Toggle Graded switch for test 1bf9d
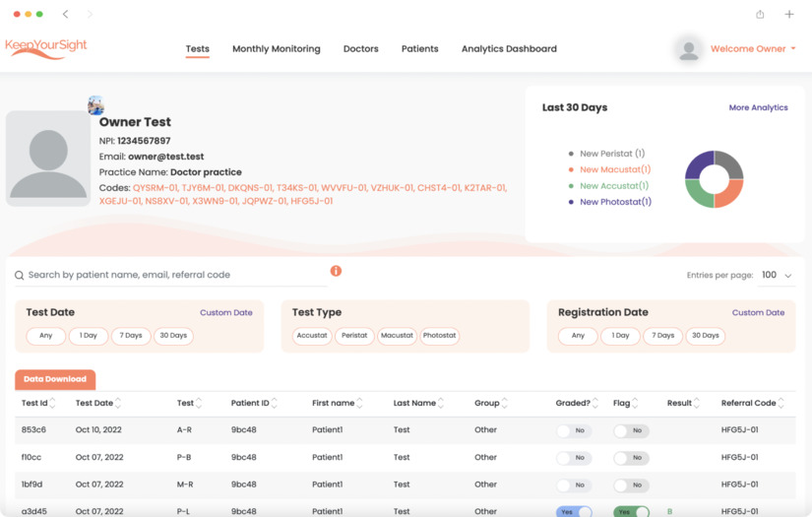Viewport: 812px width, 517px height. pyautogui.click(x=574, y=485)
